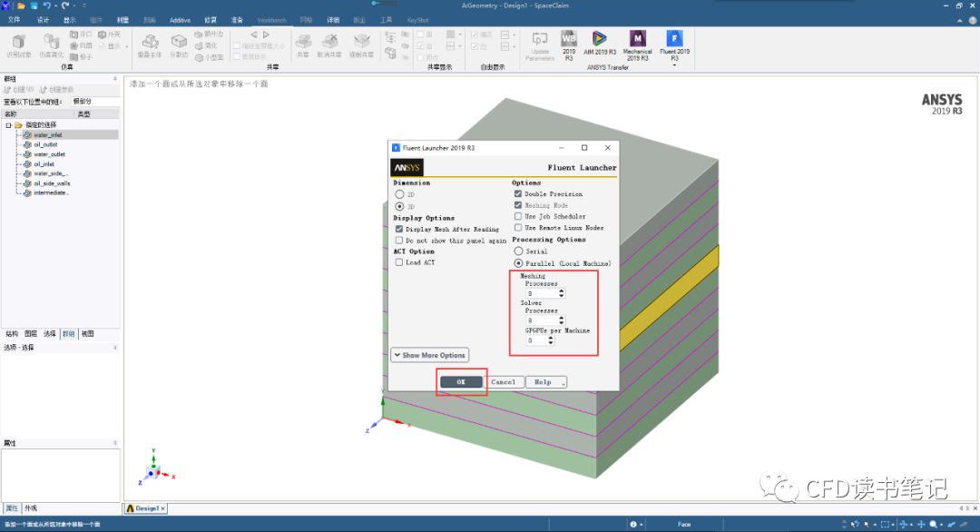Click the first large cube icon in ribbon

click(19, 41)
